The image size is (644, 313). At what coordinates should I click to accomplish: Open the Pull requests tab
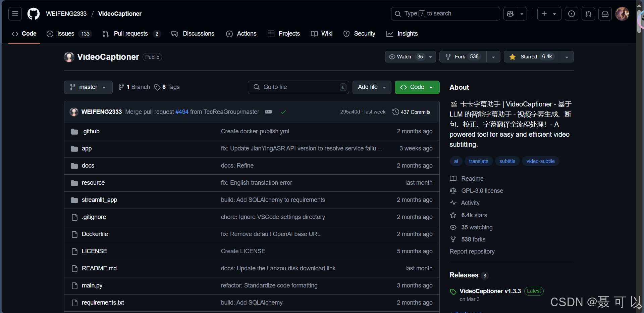click(x=131, y=34)
